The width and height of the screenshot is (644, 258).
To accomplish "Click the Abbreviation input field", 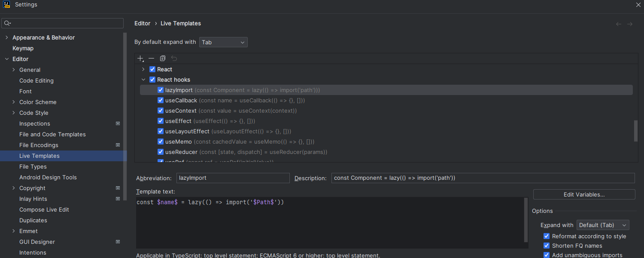I will point(233,178).
